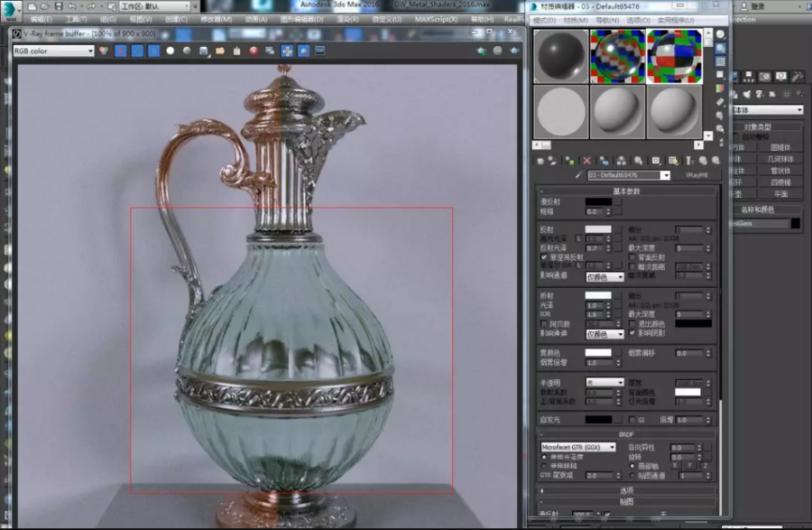The image size is (812, 530).
Task: Toggle checker background icon in material editor
Action: 720,61
